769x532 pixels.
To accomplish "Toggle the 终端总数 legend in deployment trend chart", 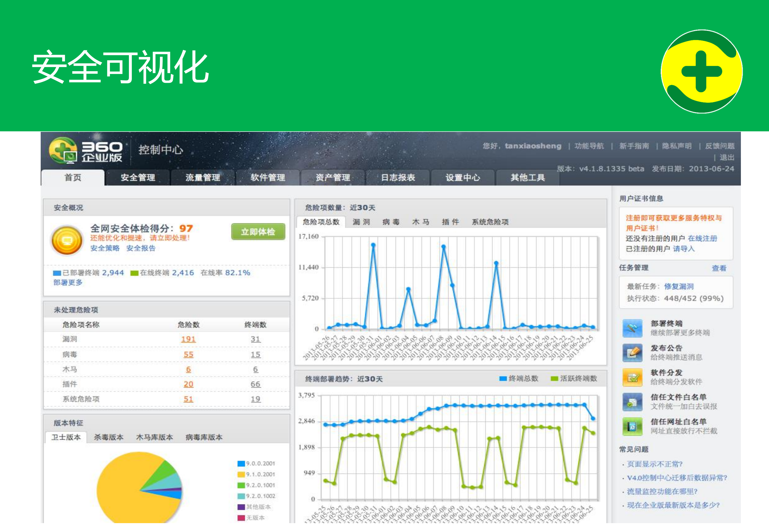I will click(x=503, y=378).
